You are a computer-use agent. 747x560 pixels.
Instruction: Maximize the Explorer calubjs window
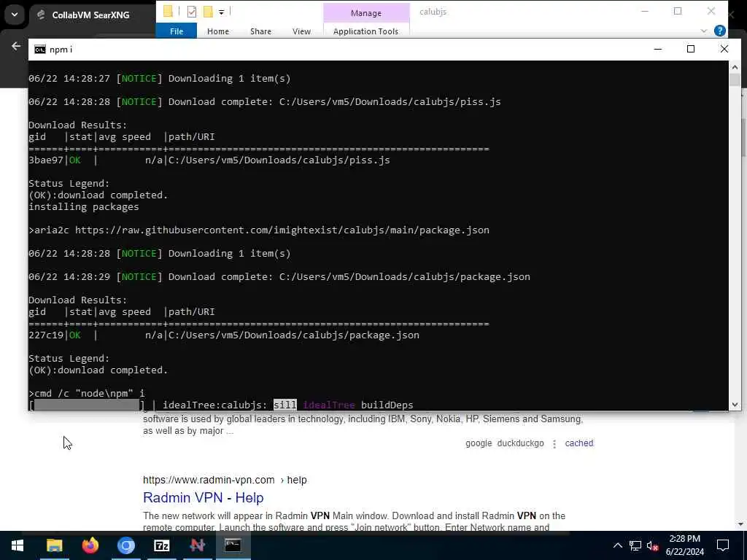click(x=678, y=12)
